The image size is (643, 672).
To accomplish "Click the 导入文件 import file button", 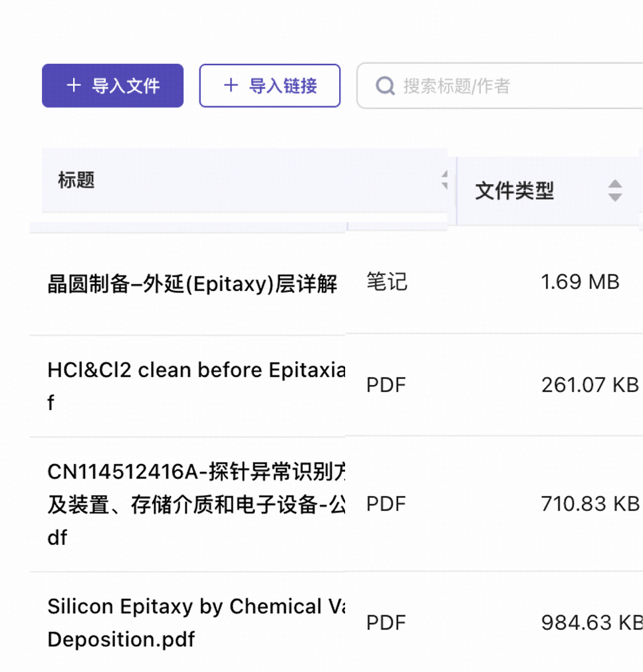I will coord(113,86).
